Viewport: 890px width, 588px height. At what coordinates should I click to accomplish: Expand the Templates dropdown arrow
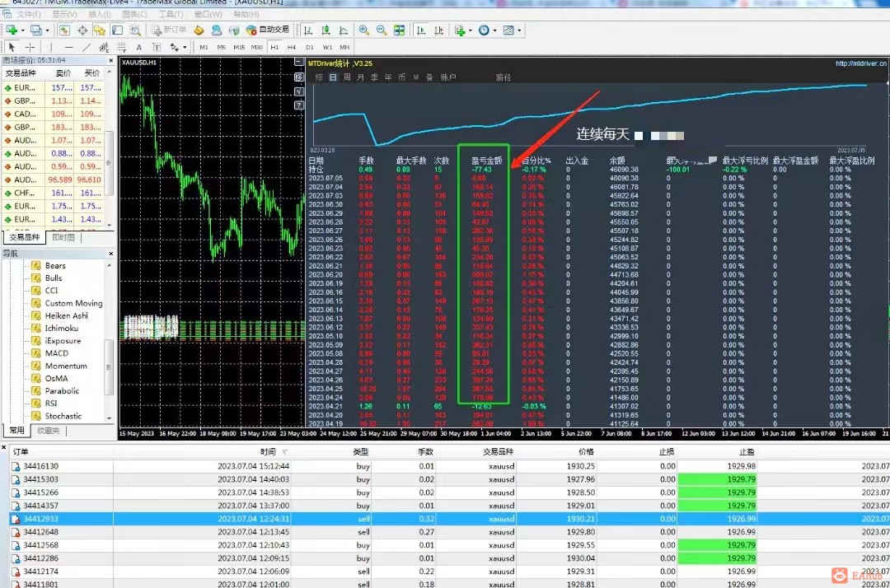pyautogui.click(x=519, y=30)
